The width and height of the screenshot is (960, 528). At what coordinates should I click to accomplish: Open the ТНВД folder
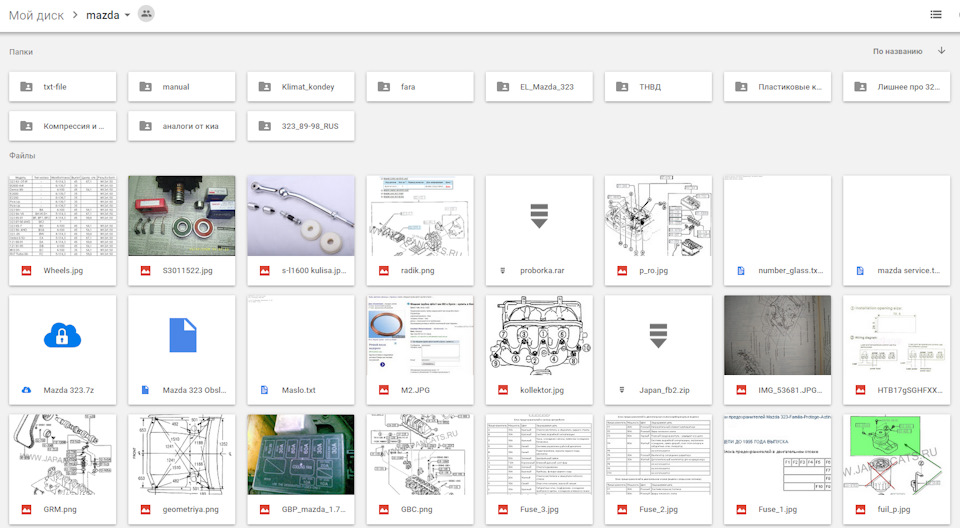click(658, 86)
